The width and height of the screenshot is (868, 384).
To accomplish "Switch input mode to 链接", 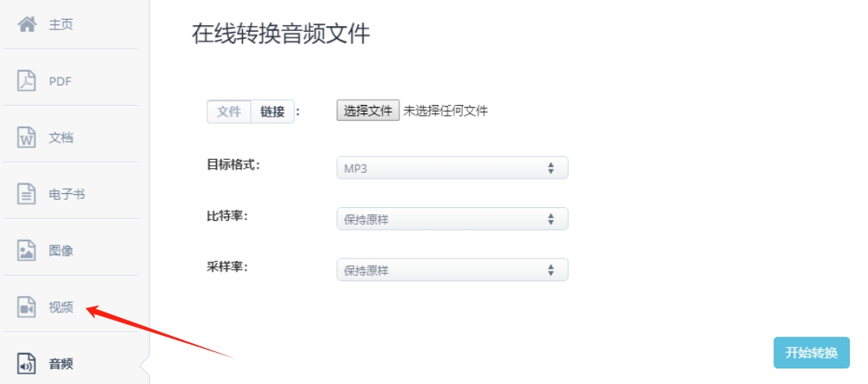I will pos(272,112).
